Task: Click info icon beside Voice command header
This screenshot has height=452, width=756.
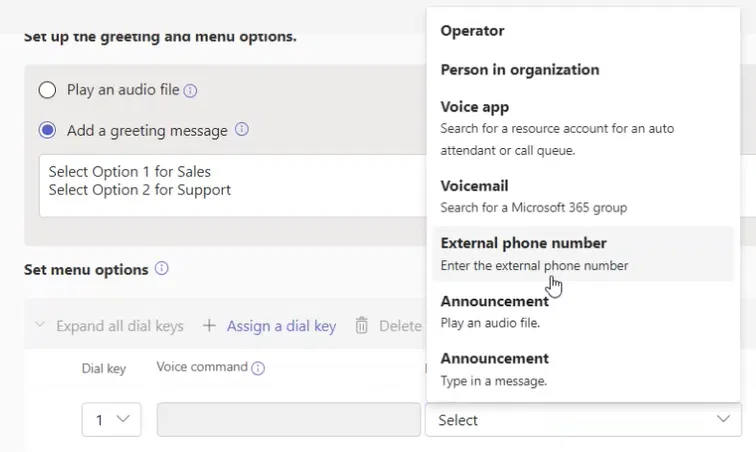Action: (x=258, y=368)
